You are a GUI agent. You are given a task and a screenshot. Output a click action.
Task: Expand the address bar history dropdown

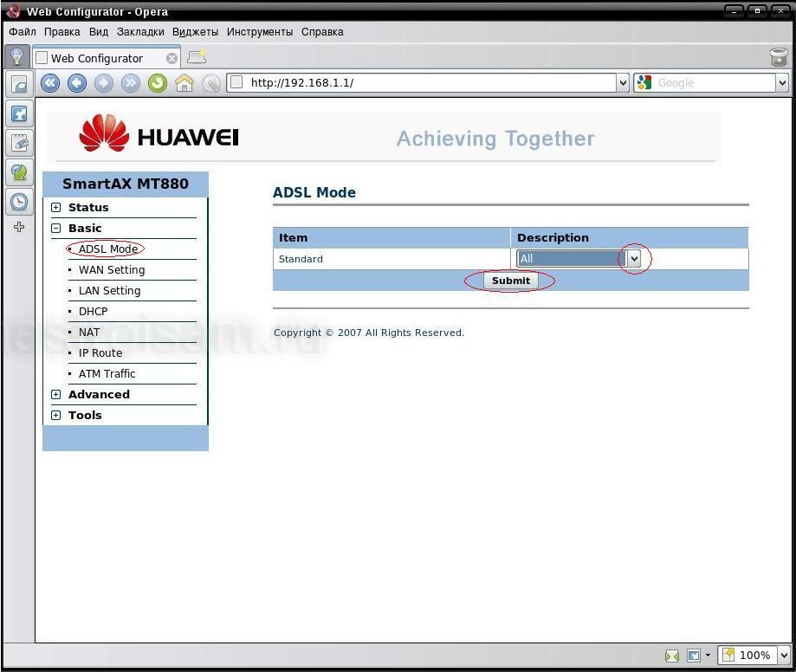click(x=622, y=83)
